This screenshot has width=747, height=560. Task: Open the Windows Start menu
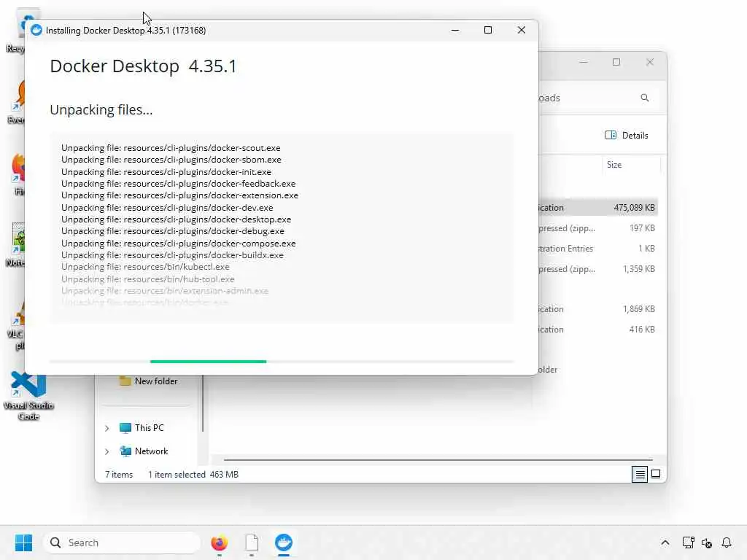click(x=23, y=542)
